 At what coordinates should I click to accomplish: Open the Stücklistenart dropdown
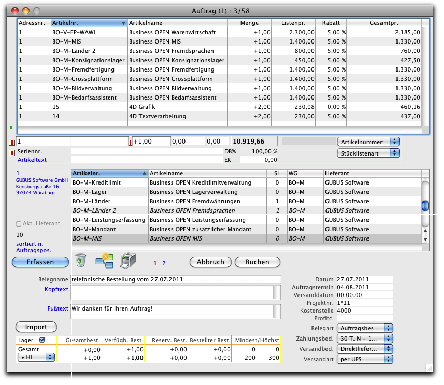click(368, 153)
